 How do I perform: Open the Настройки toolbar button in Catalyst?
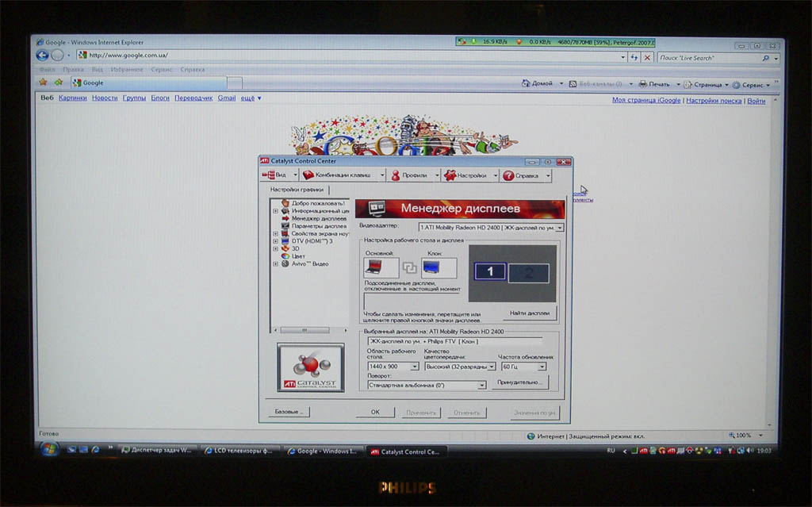tap(466, 175)
